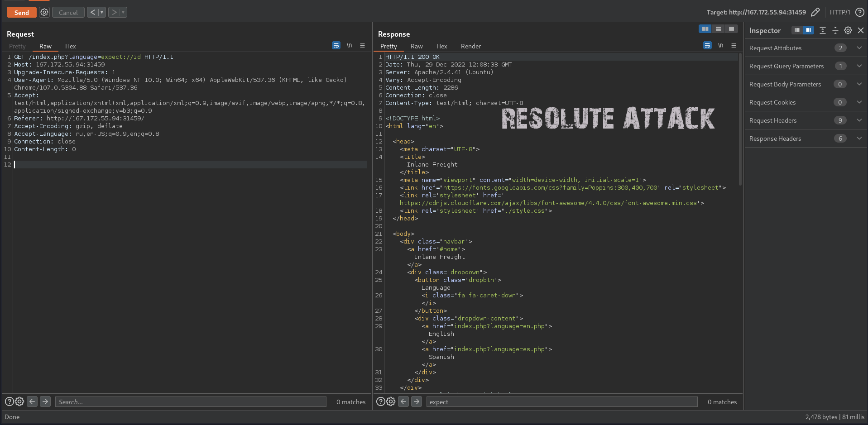Toggle non-printable characters in Response pane
The height and width of the screenshot is (425, 868).
(720, 46)
